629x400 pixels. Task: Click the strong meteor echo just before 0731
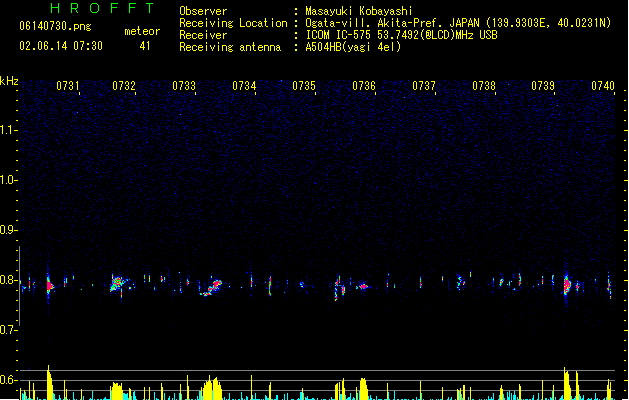tap(50, 286)
